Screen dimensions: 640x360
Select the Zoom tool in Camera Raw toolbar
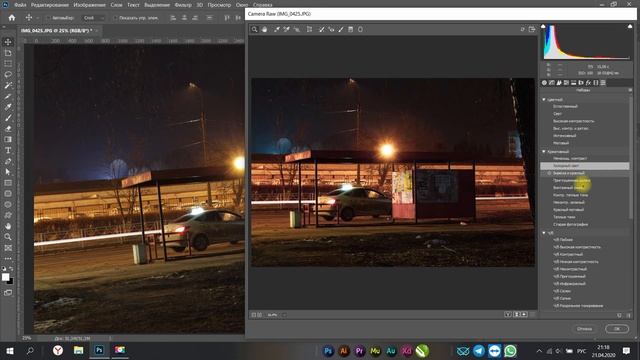tap(255, 29)
